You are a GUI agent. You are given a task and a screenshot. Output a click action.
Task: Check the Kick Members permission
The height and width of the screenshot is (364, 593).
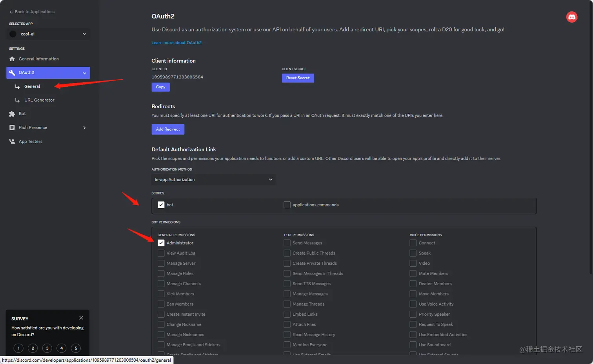coord(161,294)
